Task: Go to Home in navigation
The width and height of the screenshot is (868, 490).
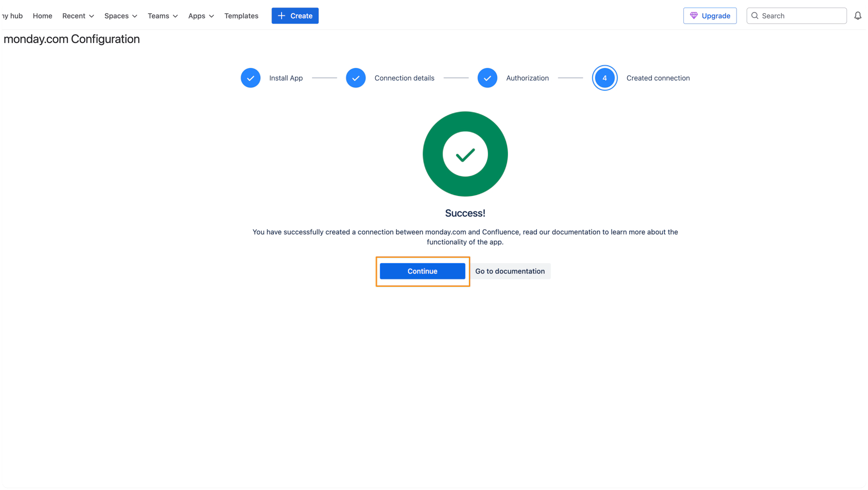Action: pyautogui.click(x=42, y=16)
